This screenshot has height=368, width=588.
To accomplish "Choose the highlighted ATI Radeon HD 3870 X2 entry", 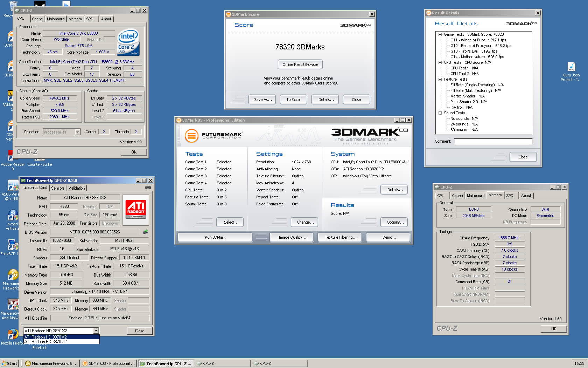I will [x=62, y=337].
